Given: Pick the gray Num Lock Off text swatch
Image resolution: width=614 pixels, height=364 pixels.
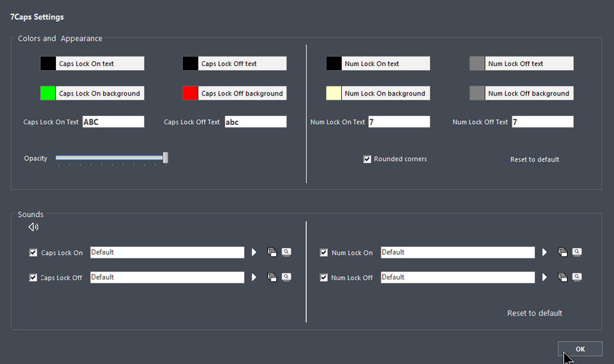Looking at the screenshot, I should pos(477,63).
